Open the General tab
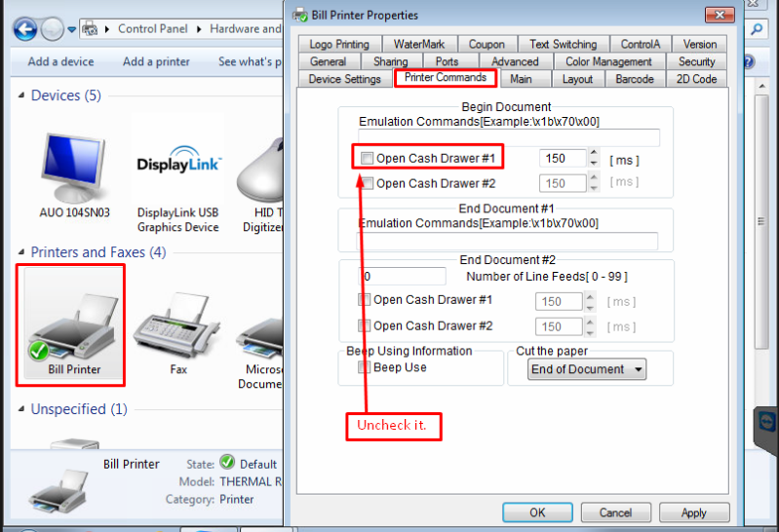The image size is (779, 532). click(x=329, y=61)
